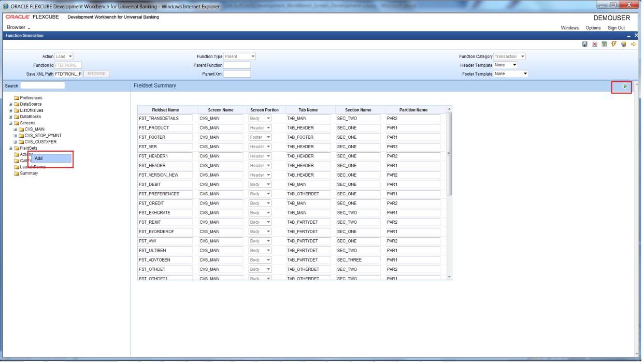Expand the FieldSets tree node
The image size is (644, 362).
(11, 148)
